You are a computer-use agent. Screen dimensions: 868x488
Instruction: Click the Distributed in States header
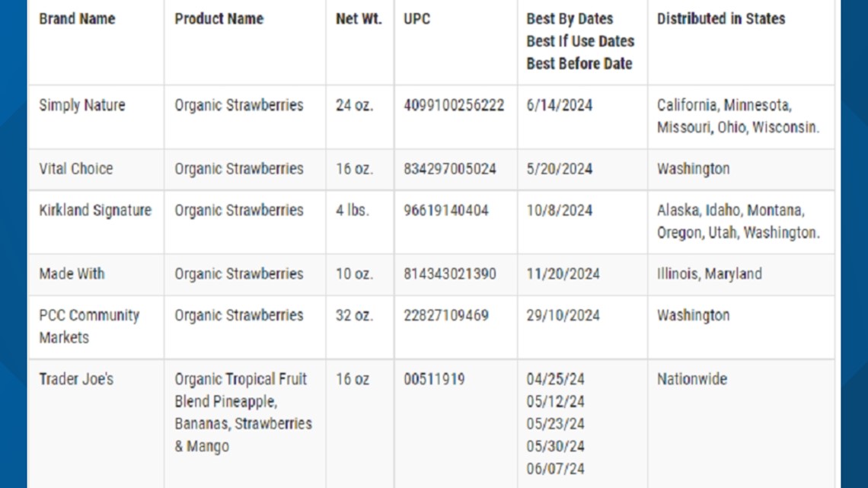(x=720, y=18)
